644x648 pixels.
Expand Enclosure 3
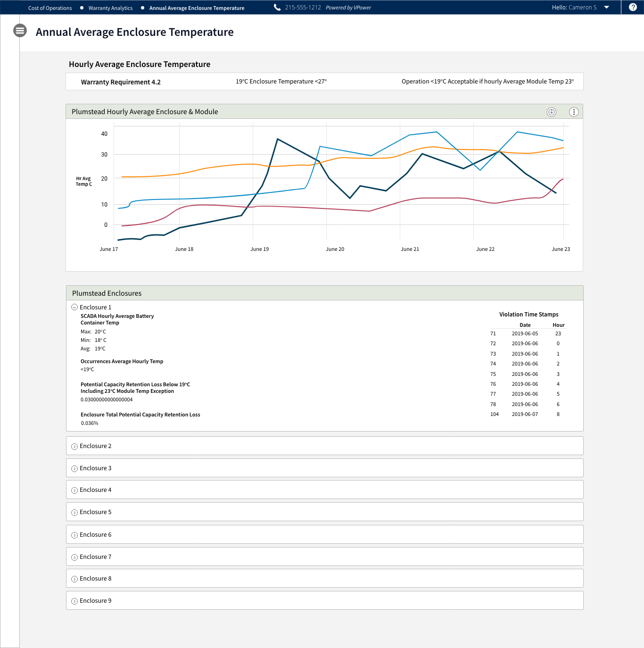coord(74,468)
